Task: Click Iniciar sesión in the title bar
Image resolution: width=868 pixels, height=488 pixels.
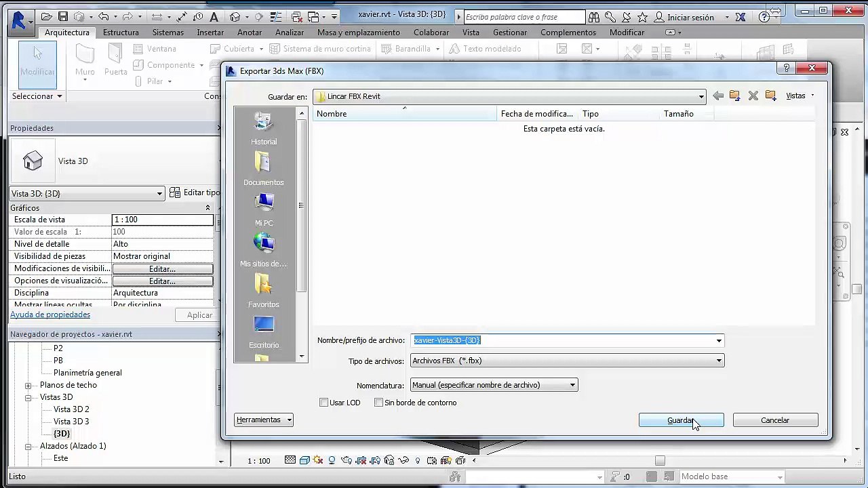Action: (691, 17)
